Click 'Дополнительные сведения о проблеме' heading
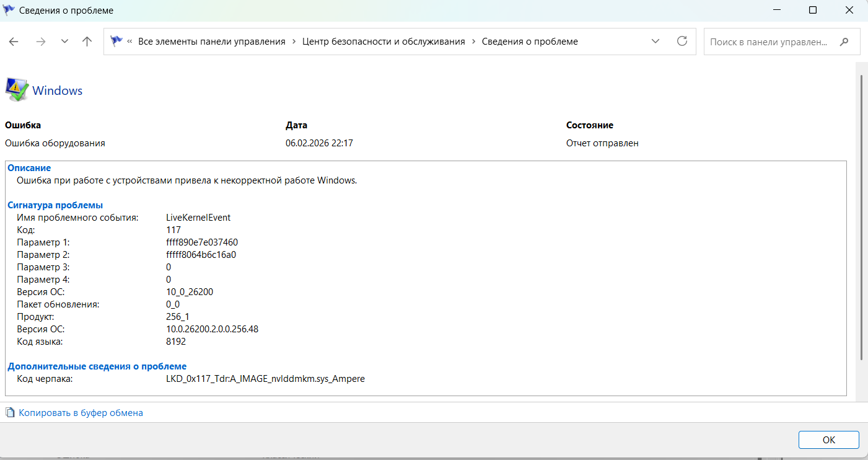 pos(97,366)
